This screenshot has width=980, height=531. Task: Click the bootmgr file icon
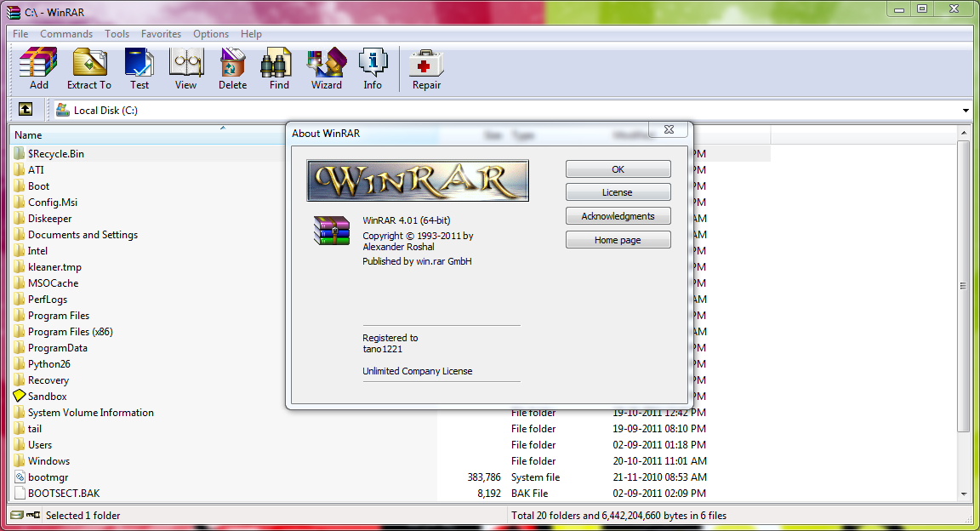click(x=20, y=477)
